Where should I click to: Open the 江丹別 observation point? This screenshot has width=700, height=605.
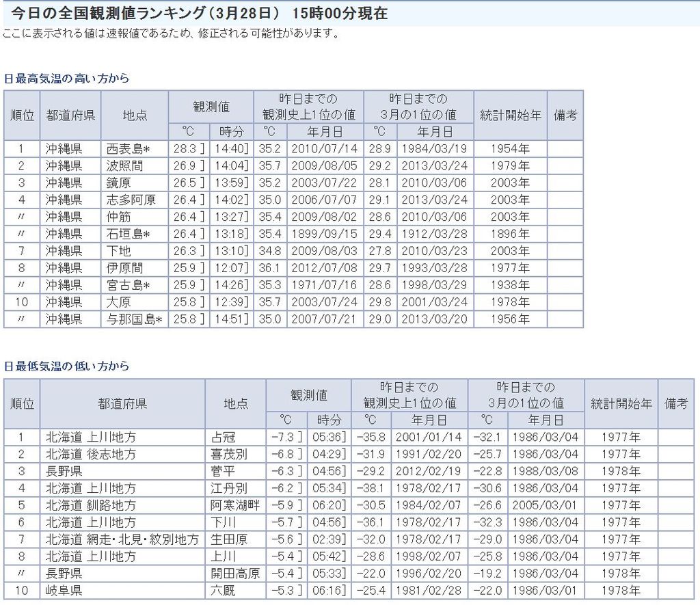click(x=226, y=488)
